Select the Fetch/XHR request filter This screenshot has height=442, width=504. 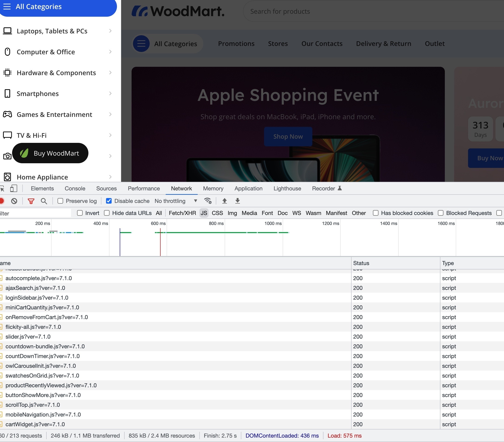[182, 213]
